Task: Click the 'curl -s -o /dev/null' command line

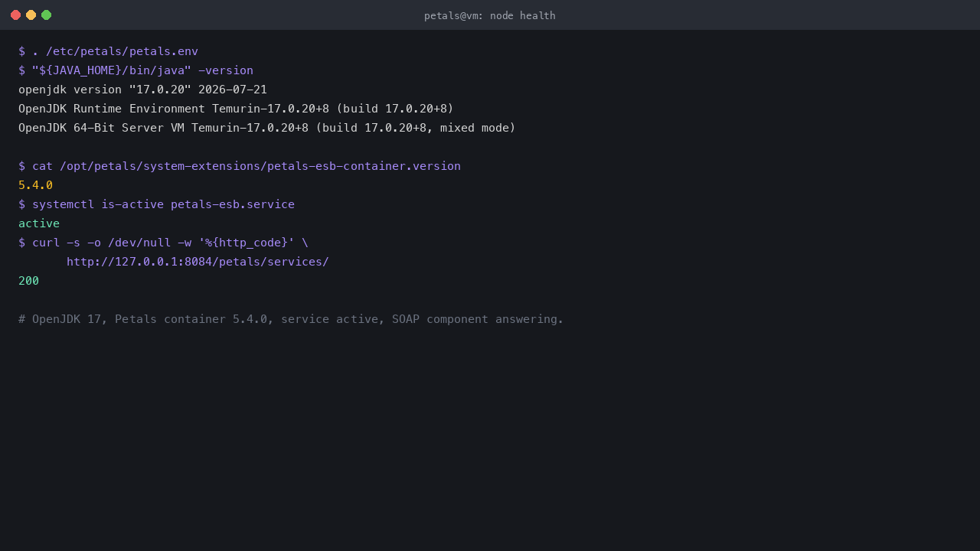Action: pos(163,243)
